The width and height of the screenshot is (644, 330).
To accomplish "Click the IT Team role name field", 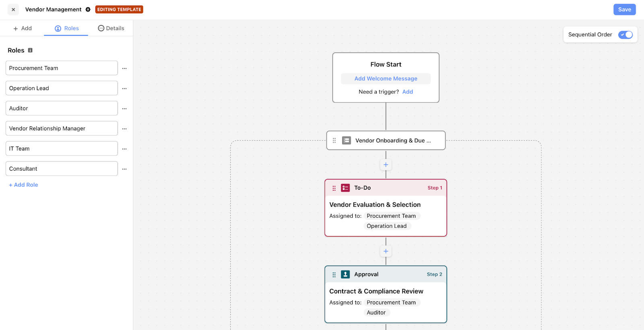I will click(62, 148).
